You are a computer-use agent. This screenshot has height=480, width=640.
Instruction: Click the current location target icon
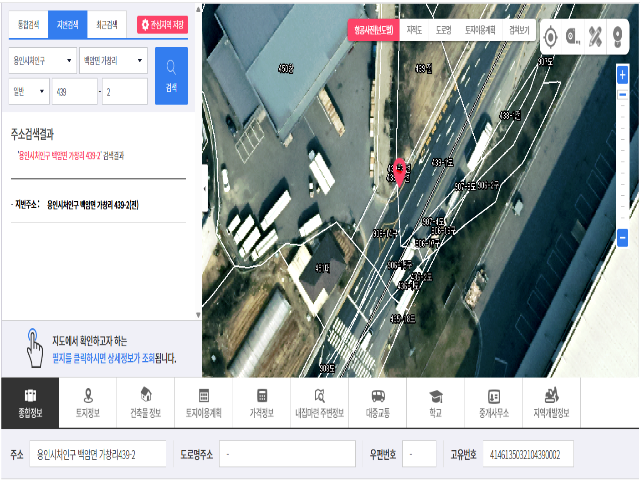click(x=551, y=38)
